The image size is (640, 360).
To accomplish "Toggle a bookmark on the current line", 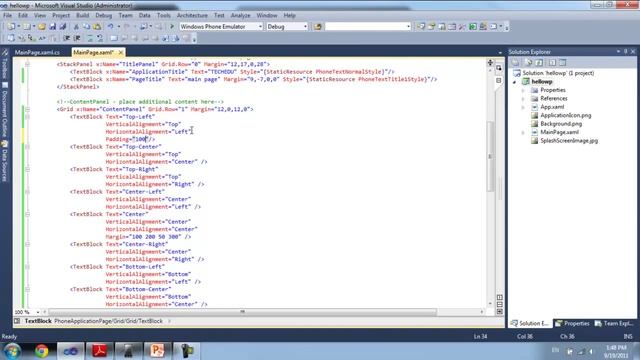I will [114, 38].
